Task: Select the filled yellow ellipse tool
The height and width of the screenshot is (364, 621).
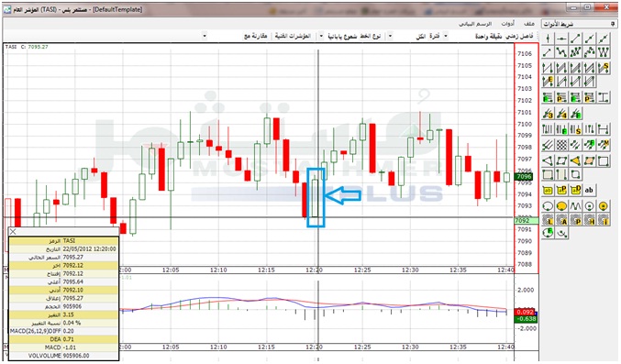Action: (561, 206)
